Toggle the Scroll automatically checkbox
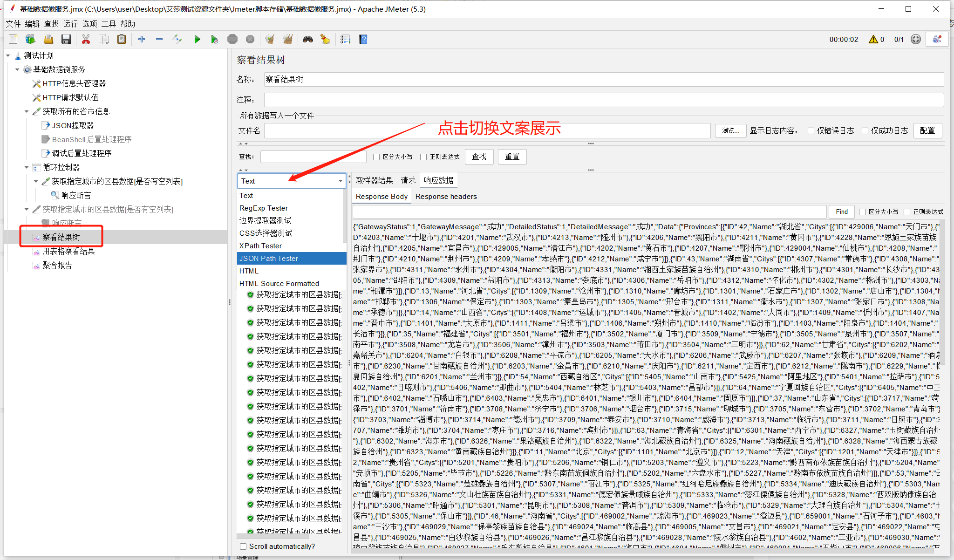954x560 pixels. click(243, 546)
